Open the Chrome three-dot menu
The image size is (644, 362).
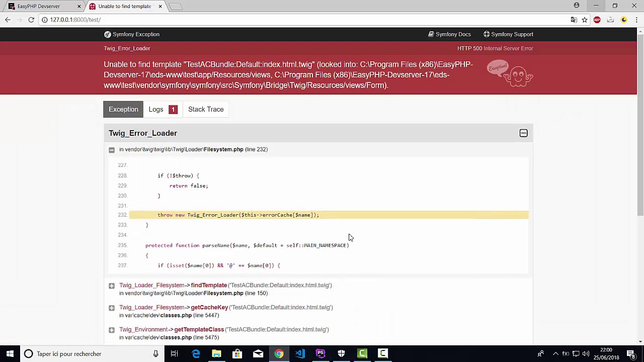[636, 20]
